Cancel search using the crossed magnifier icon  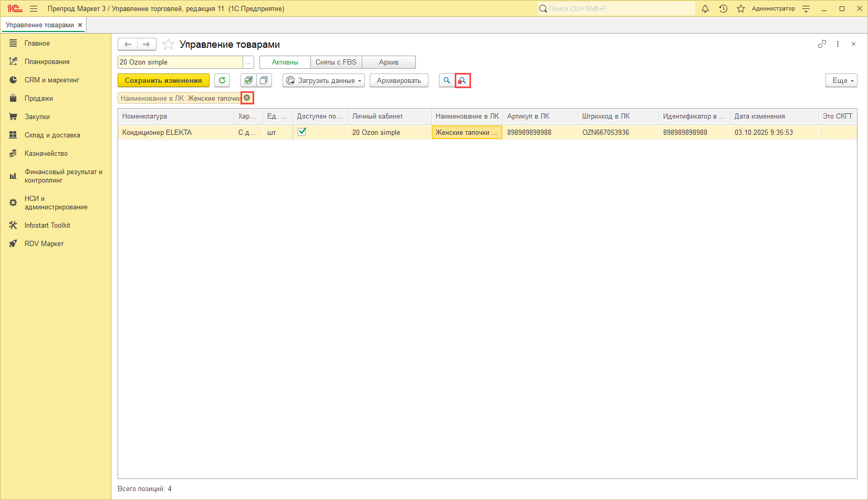[463, 80]
